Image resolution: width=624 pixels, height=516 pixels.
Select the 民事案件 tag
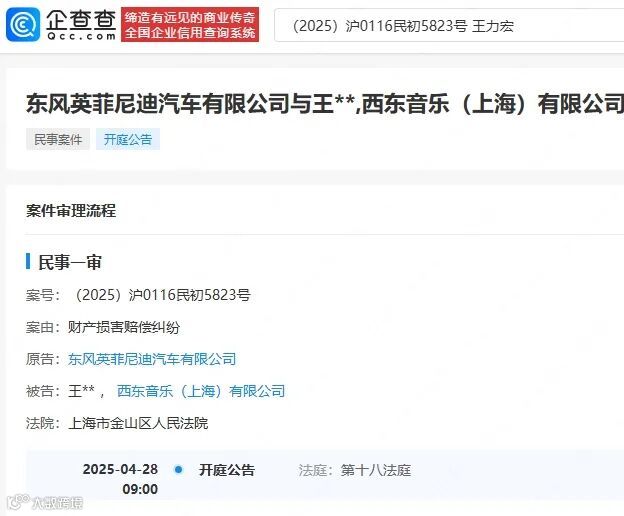[58, 139]
